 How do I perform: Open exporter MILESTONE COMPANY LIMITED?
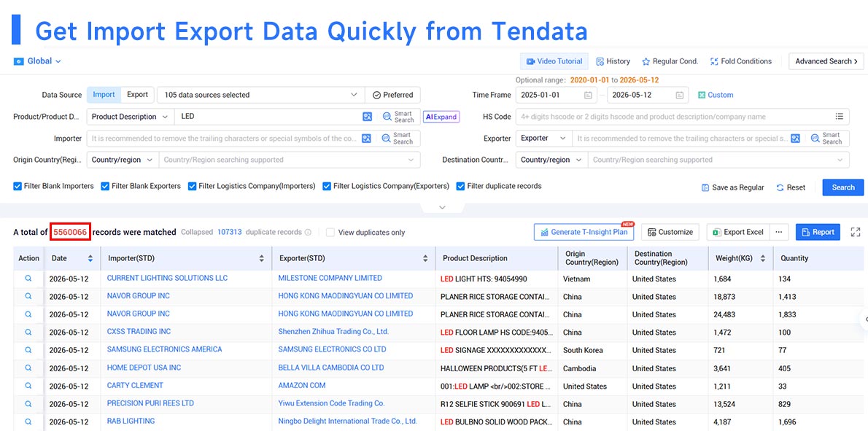click(x=330, y=279)
